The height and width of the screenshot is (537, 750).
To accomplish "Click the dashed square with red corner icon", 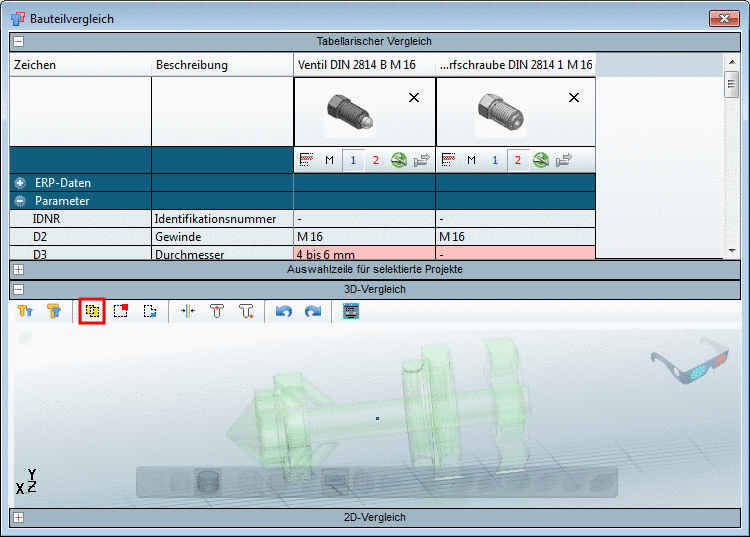I will coord(121,311).
